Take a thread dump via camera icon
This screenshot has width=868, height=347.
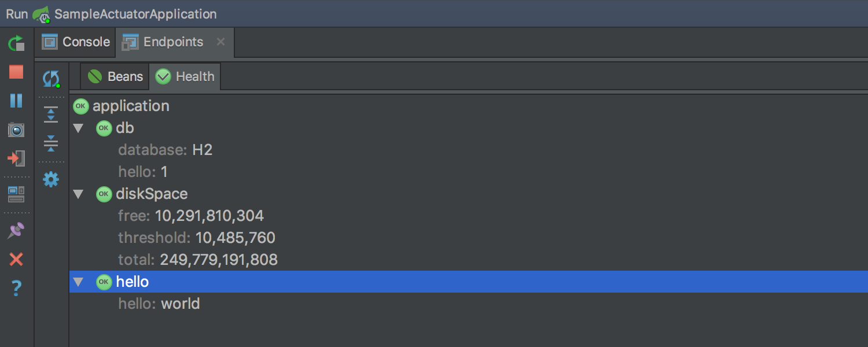(16, 130)
